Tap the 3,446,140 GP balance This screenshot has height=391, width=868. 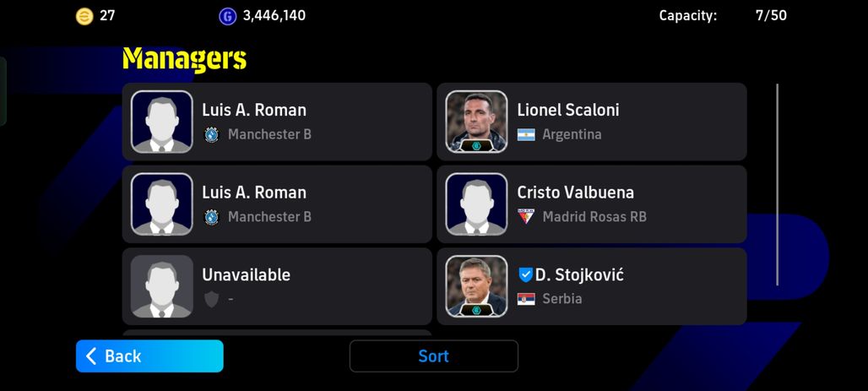274,15
